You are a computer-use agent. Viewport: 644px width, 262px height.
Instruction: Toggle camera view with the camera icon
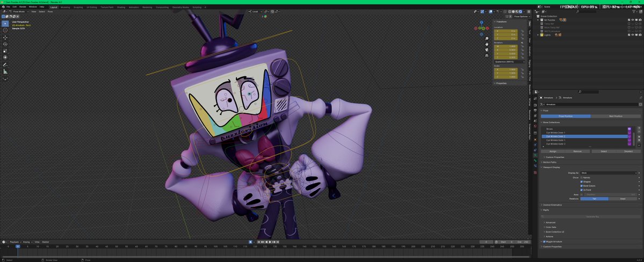[x=487, y=50]
